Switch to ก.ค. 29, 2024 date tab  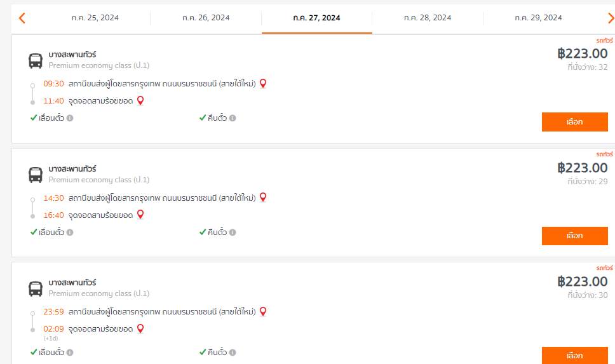click(x=538, y=18)
